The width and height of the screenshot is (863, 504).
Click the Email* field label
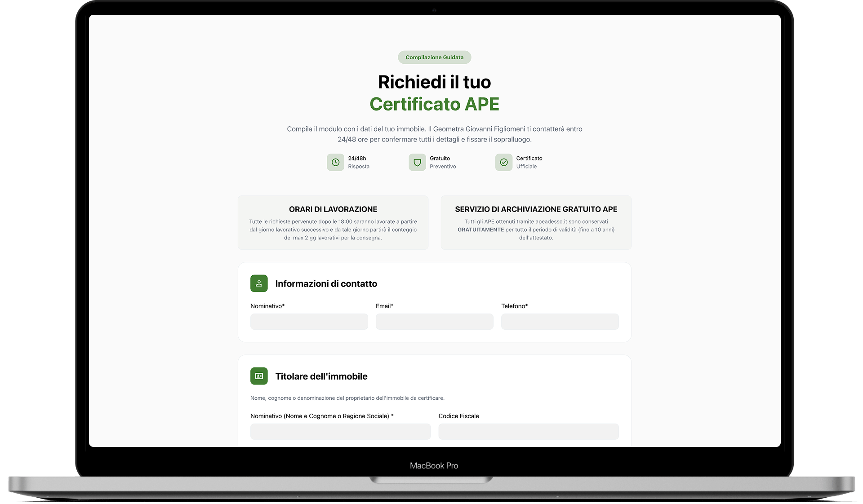(x=384, y=306)
